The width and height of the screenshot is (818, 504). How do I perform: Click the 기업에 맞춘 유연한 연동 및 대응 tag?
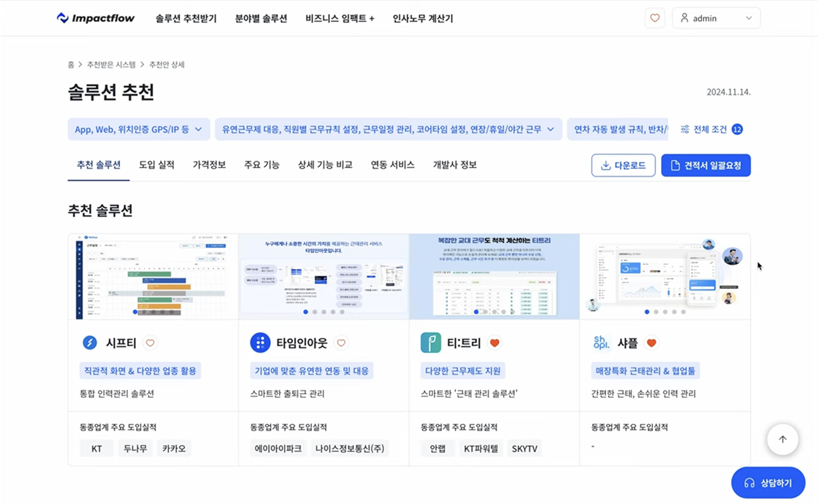(x=312, y=371)
